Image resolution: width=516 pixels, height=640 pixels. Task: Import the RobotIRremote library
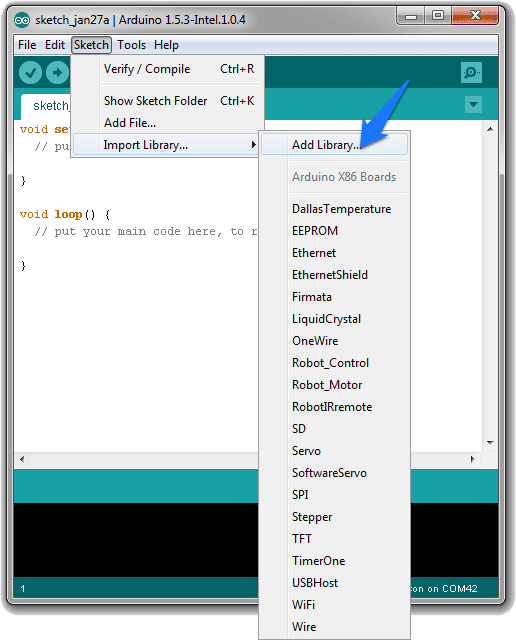click(332, 407)
